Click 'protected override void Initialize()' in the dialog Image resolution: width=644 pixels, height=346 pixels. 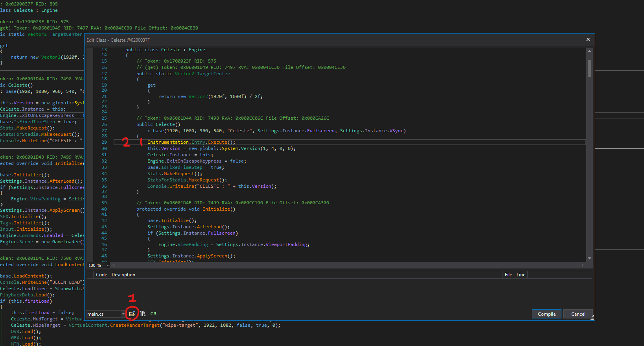click(186, 209)
